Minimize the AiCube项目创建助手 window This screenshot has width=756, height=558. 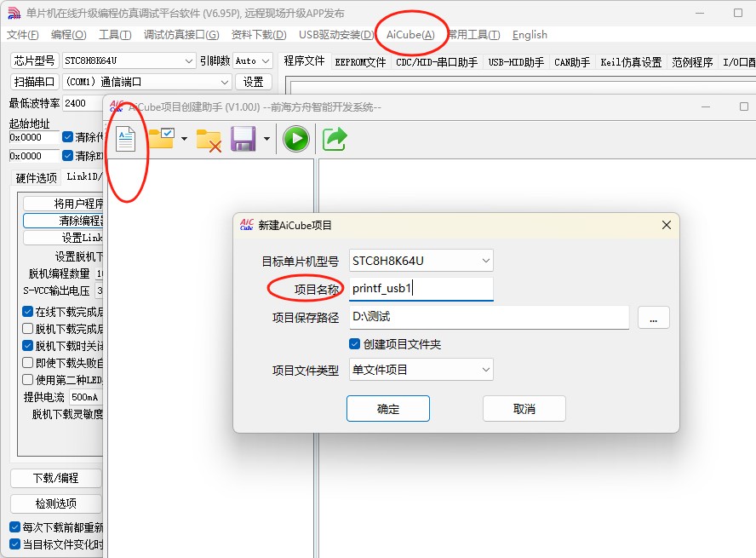pos(706,106)
